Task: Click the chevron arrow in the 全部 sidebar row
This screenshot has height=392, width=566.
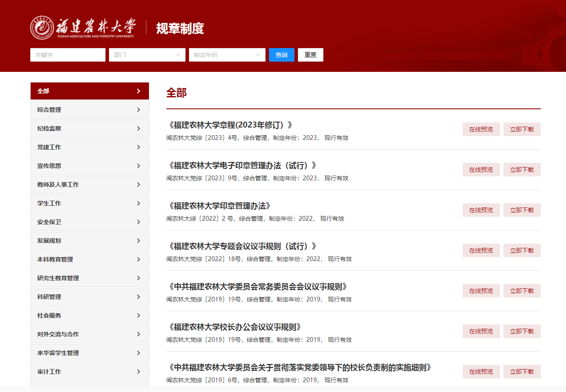Action: [138, 91]
